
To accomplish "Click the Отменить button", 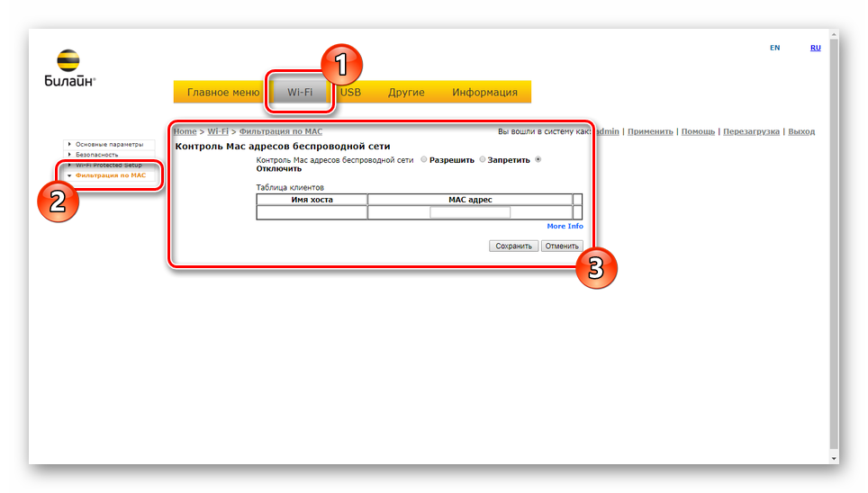I will click(562, 246).
